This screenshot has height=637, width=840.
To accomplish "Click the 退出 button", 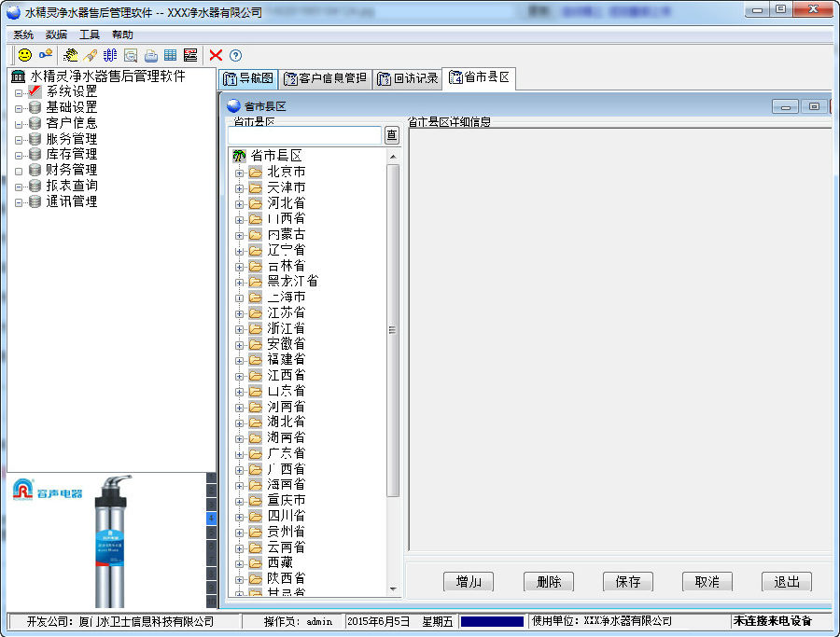I will coord(787,581).
